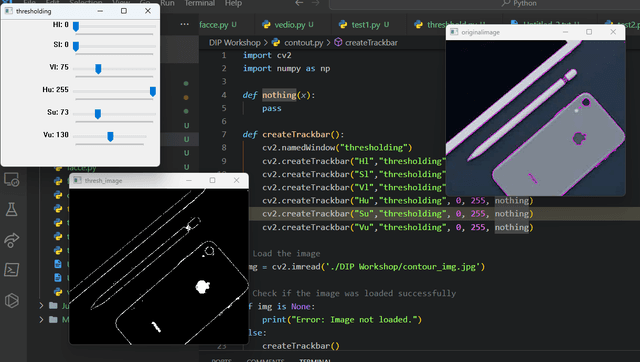Open the Help menu

coord(233,3)
